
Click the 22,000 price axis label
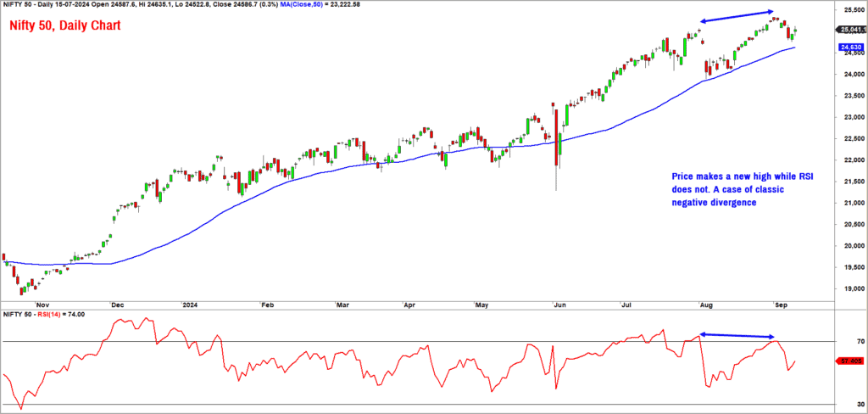854,160
